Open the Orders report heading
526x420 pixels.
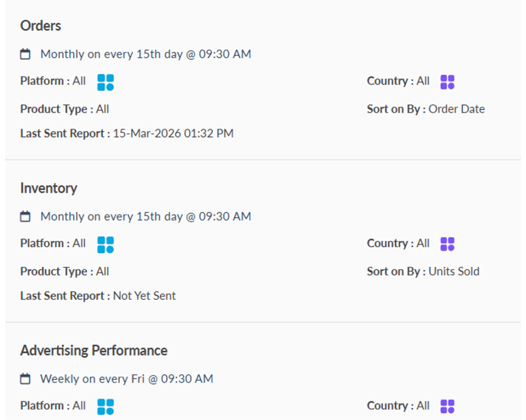(x=41, y=26)
